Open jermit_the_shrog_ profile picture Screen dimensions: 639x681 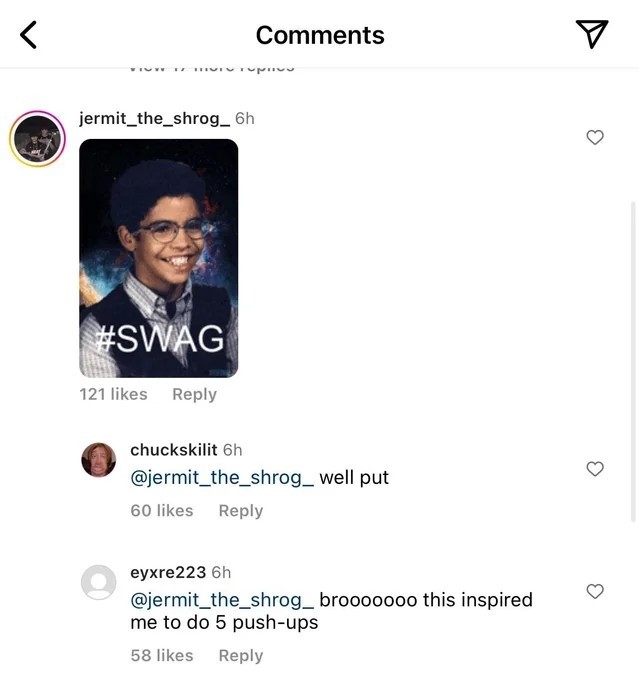tap(37, 138)
